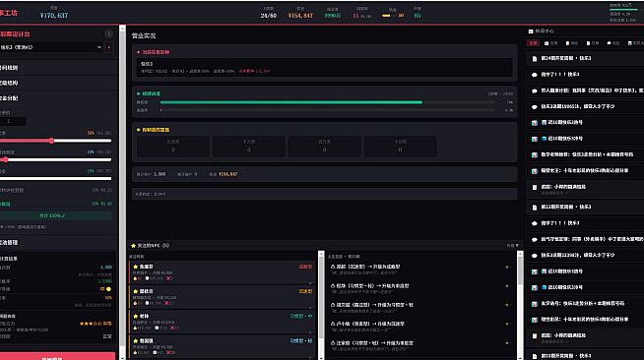Collapse the followed NPC panel with top-right arrow
The width and height of the screenshot is (644, 360).
coord(517,245)
